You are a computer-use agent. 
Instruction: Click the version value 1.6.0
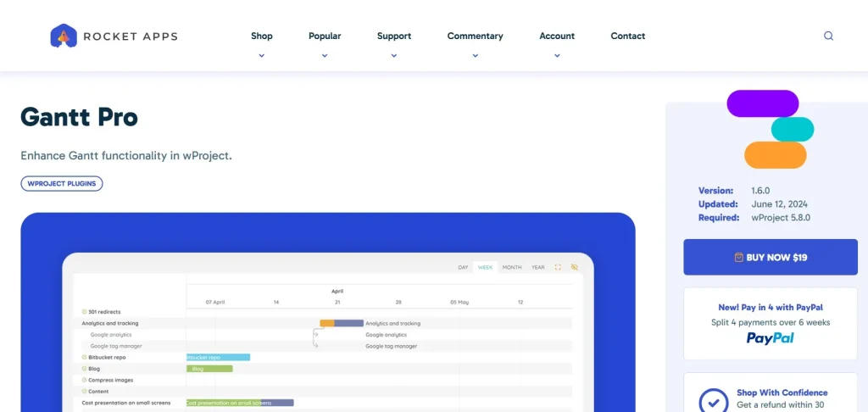click(760, 191)
